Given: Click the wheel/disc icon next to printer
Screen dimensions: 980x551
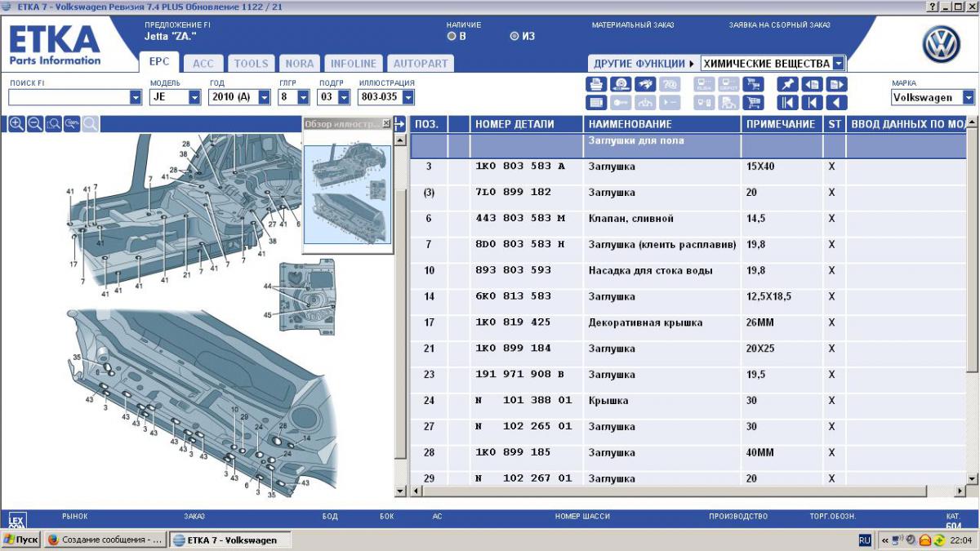Looking at the screenshot, I should tap(621, 84).
